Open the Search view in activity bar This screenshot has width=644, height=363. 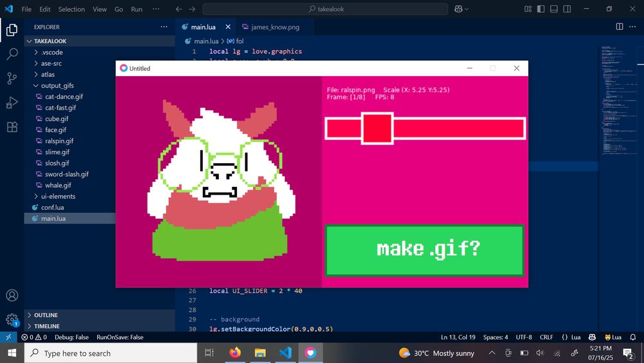12,54
